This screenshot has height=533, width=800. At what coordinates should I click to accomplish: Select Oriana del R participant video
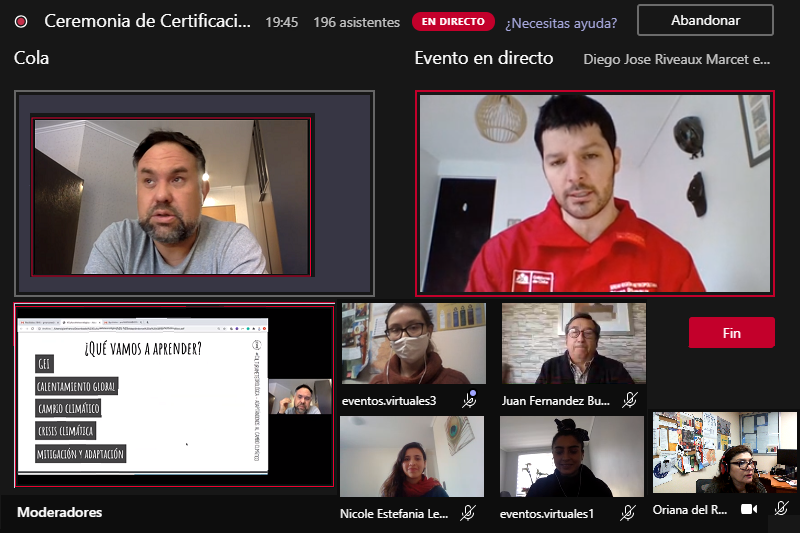coord(725,452)
